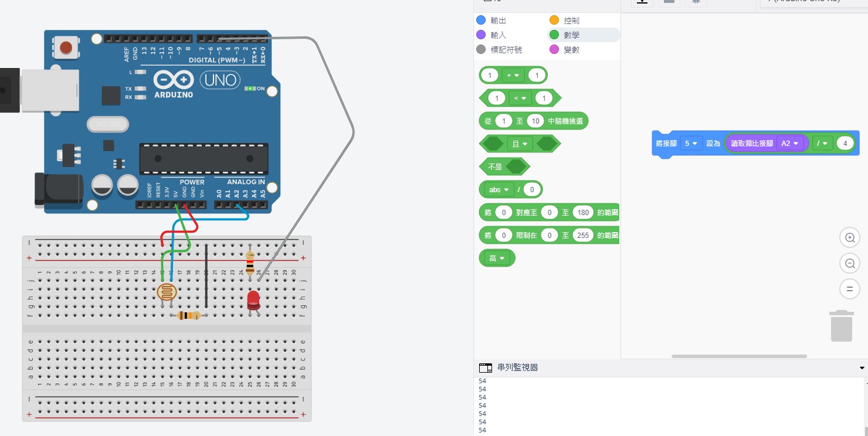The image size is (868, 436).
Task: Click the divisor field showing 4
Action: (845, 144)
